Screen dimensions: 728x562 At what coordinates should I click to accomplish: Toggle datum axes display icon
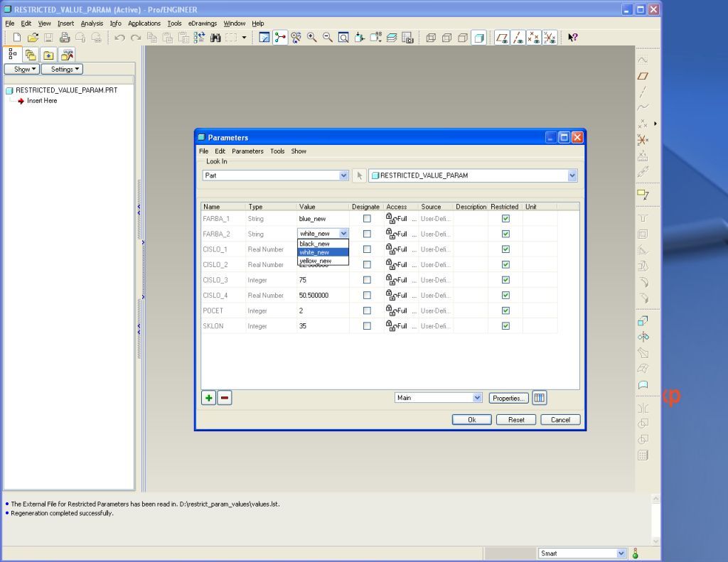pos(518,38)
